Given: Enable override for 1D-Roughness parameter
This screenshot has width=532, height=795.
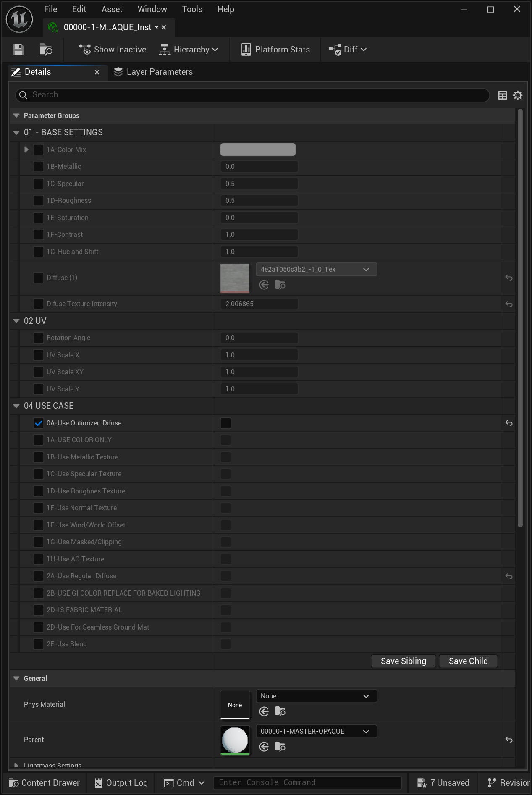Looking at the screenshot, I should pyautogui.click(x=38, y=201).
